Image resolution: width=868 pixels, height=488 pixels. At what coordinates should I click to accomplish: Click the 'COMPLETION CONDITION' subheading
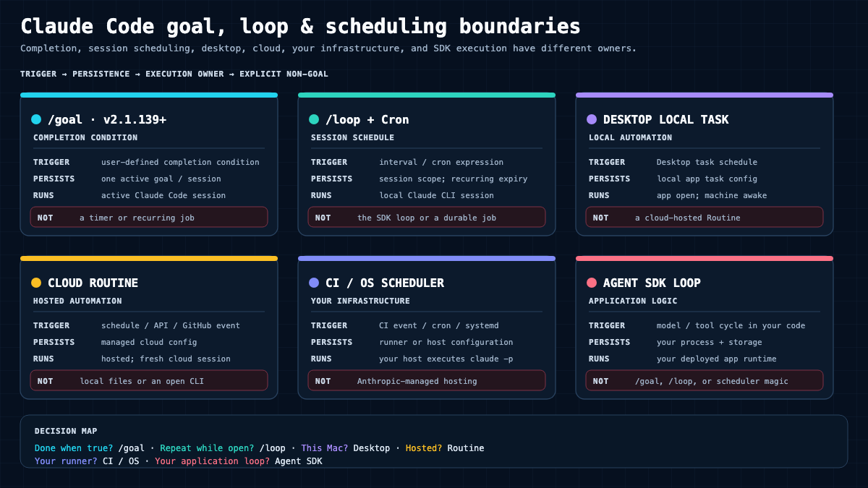pyautogui.click(x=85, y=137)
